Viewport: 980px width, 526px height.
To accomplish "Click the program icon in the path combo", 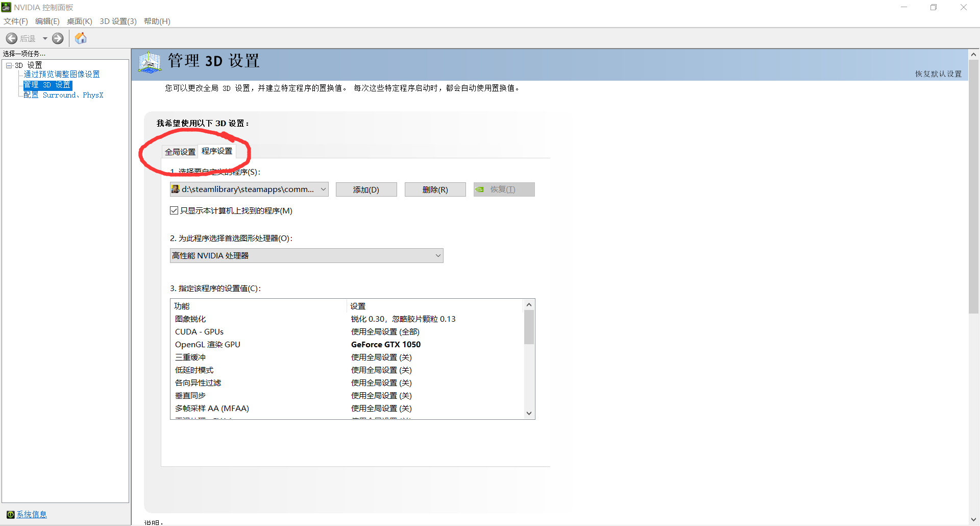I will click(176, 189).
